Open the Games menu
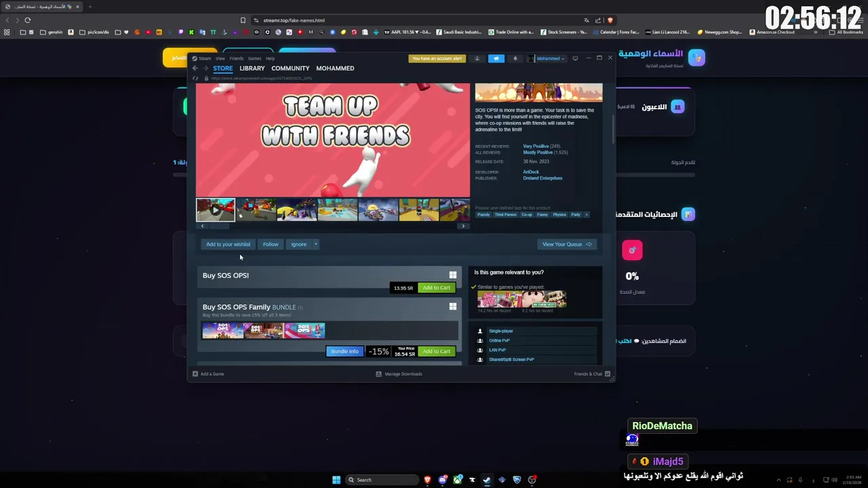The image size is (868, 488). (254, 58)
